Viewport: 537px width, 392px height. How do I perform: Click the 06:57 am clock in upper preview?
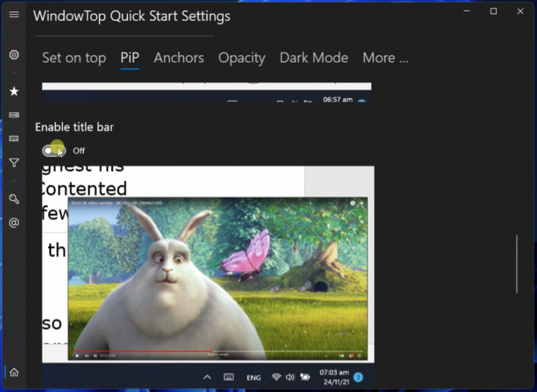tap(338, 99)
